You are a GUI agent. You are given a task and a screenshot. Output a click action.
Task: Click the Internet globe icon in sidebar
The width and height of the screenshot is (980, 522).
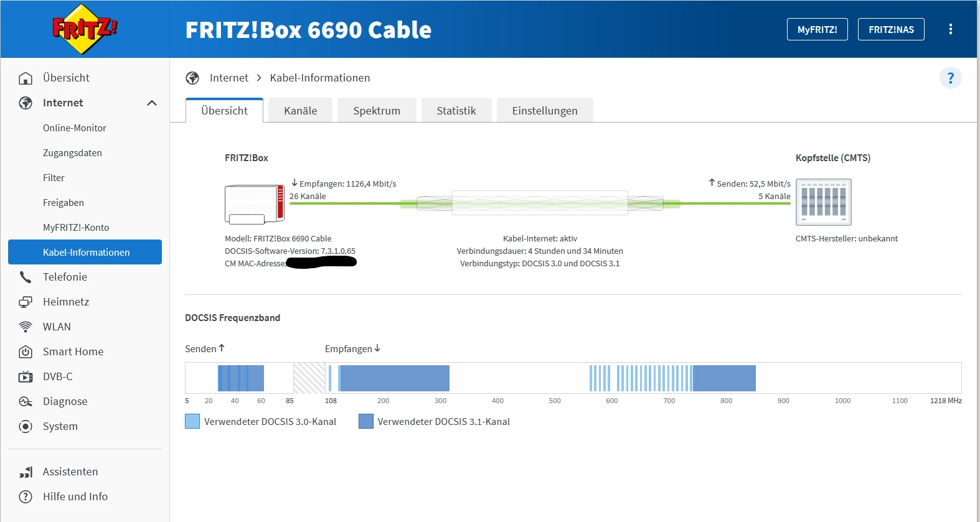[26, 103]
